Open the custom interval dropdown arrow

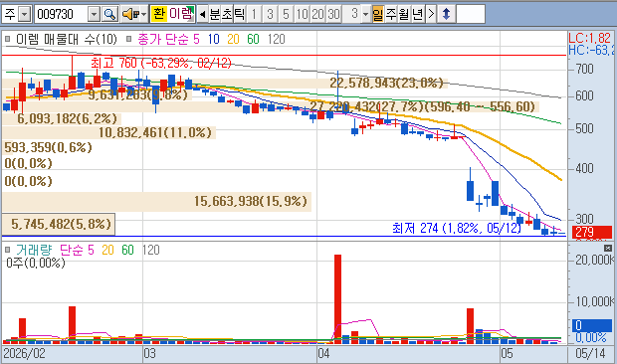pos(366,15)
